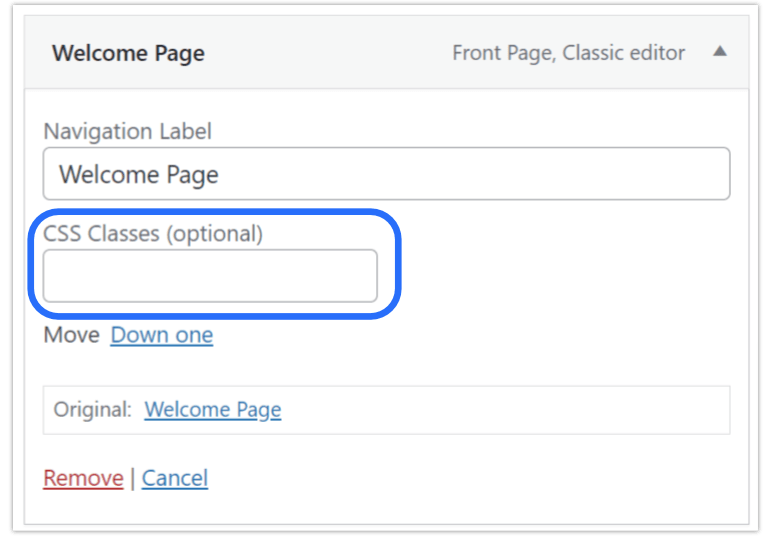763x536 pixels.
Task: Click the CSS Classes (optional) caption
Action: click(153, 233)
